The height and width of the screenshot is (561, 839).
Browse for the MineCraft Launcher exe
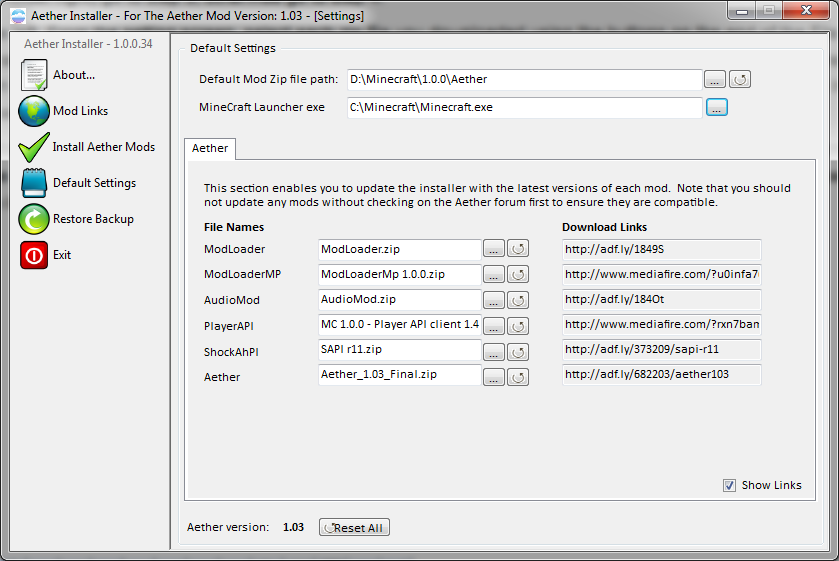pos(717,108)
